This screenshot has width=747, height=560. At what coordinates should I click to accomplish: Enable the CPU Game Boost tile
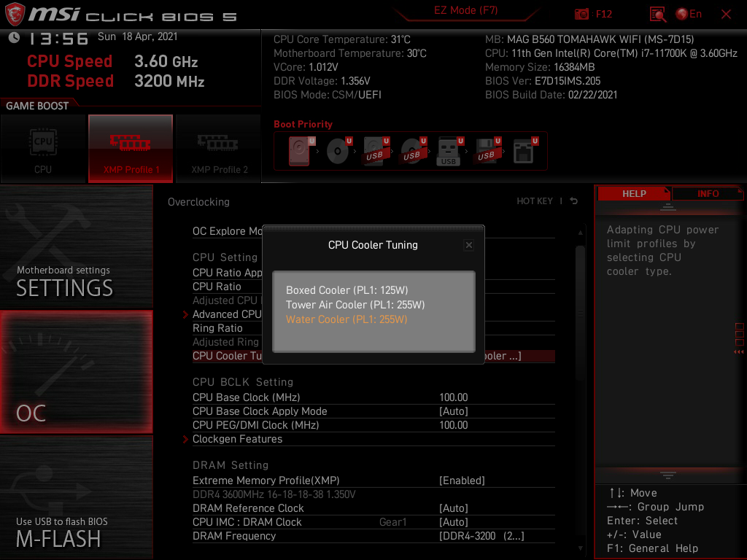pyautogui.click(x=43, y=149)
